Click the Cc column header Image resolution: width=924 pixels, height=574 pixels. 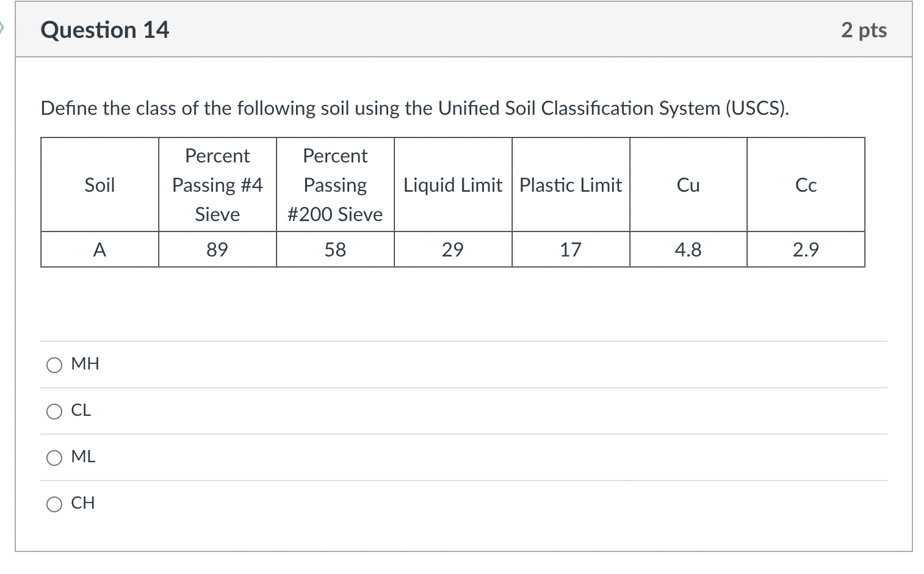pyautogui.click(x=806, y=184)
